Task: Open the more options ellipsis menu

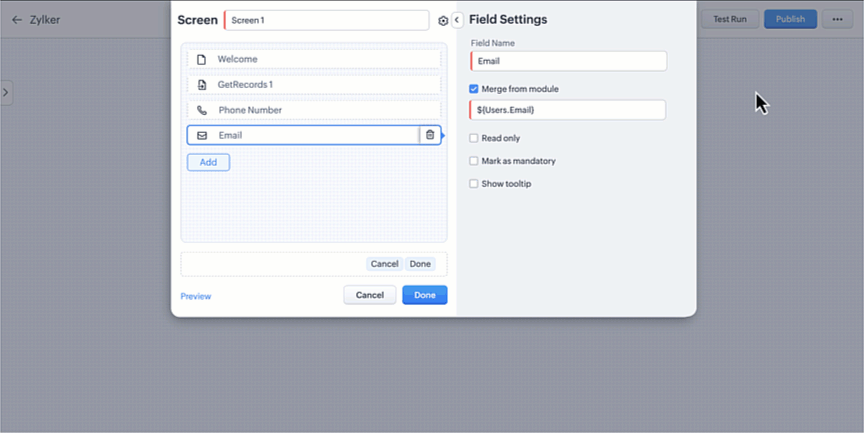Action: click(x=837, y=19)
